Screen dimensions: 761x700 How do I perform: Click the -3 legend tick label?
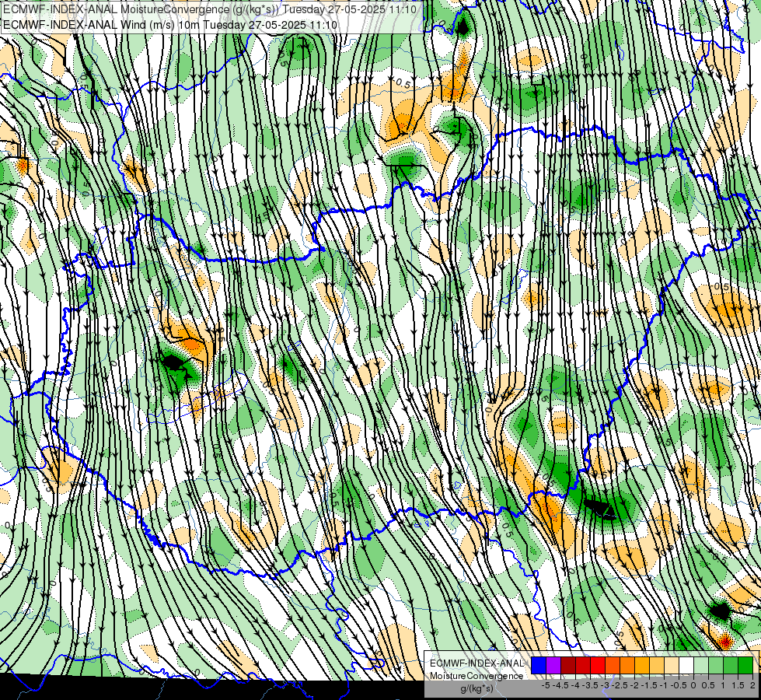(605, 685)
